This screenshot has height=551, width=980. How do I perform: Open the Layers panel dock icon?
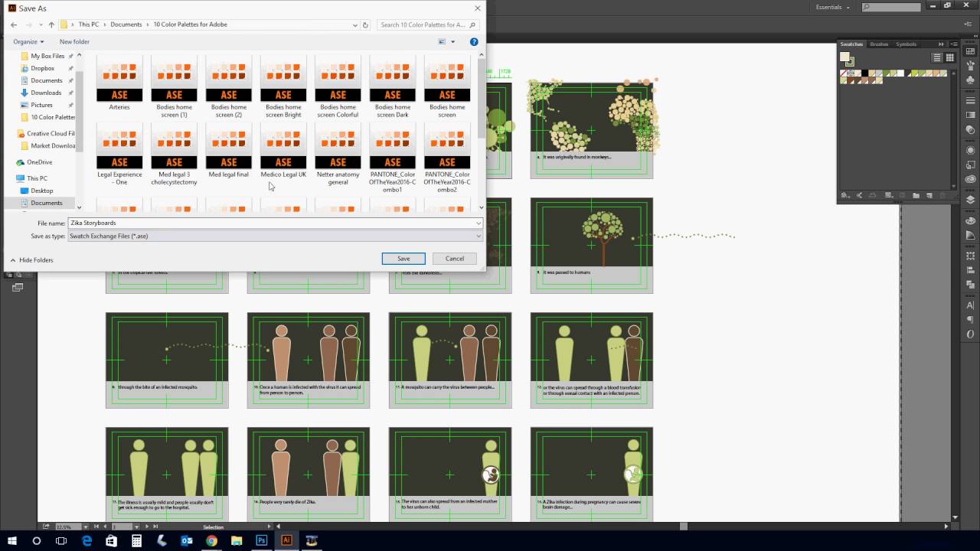click(x=971, y=199)
